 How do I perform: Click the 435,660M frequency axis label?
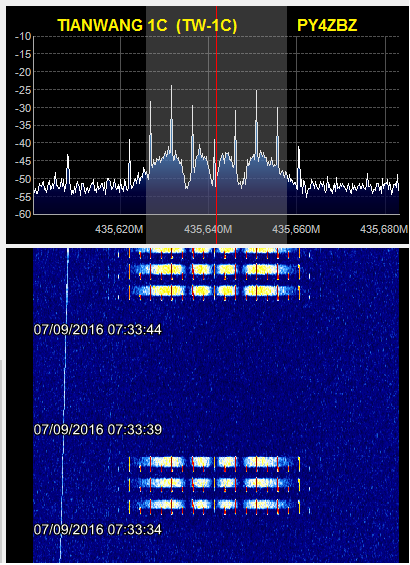click(296, 230)
